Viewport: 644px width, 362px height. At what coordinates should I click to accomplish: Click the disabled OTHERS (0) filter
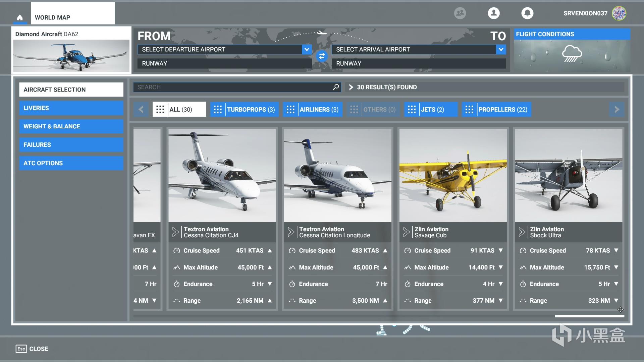pos(373,109)
